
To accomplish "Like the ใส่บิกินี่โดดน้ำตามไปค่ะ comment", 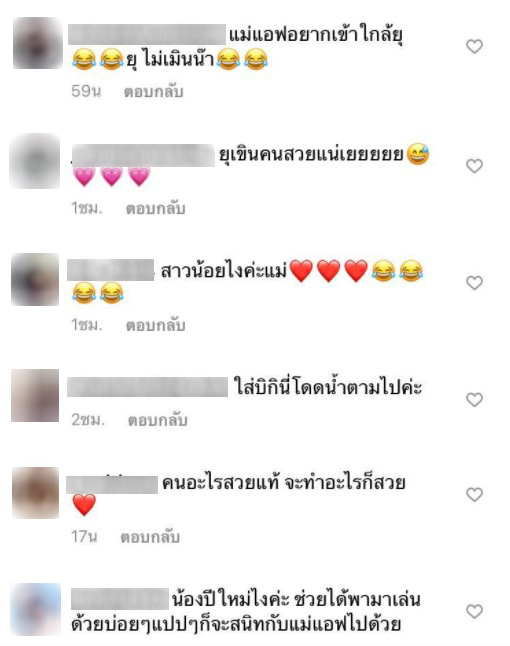I will (474, 399).
